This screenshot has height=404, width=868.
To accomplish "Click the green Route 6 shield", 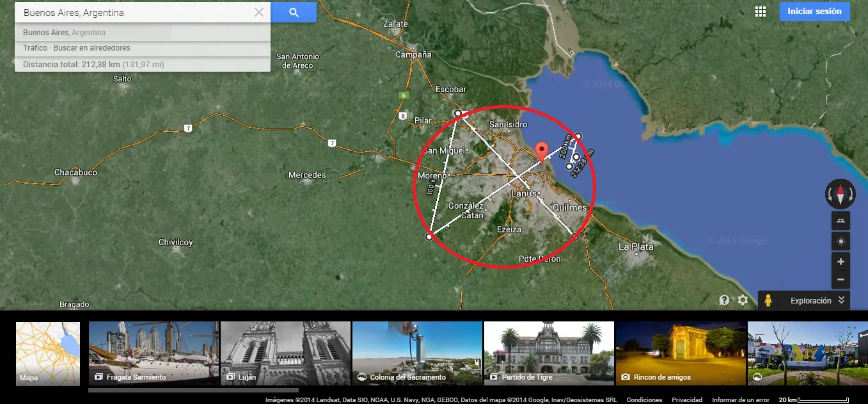I will (x=404, y=95).
